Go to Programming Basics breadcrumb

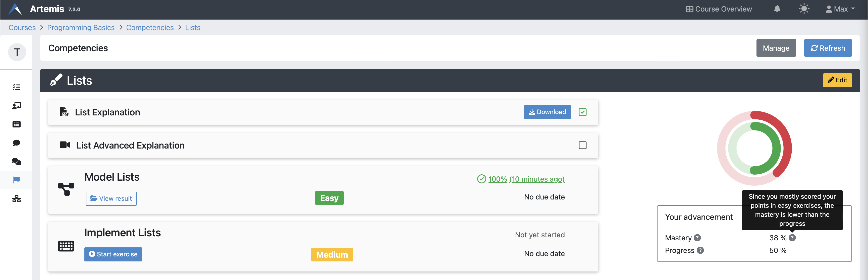coord(81,28)
